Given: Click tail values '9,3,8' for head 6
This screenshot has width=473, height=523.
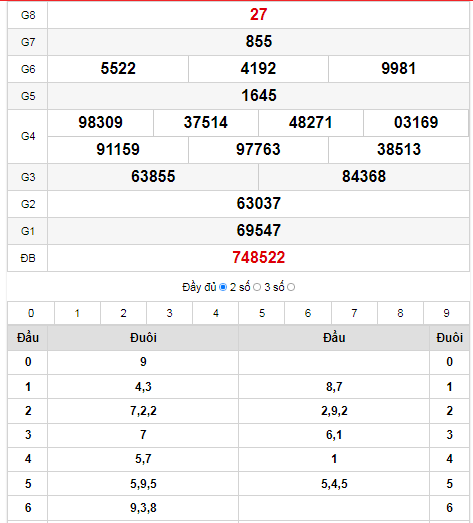Looking at the screenshot, I should point(143,508).
